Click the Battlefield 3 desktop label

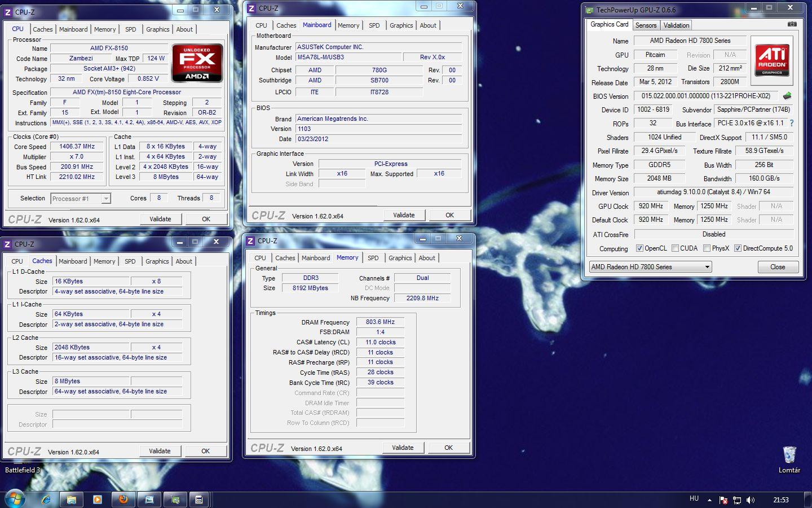coord(23,470)
